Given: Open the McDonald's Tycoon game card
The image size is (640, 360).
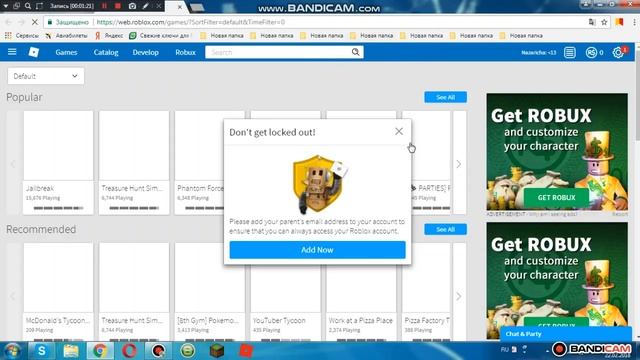Looking at the screenshot, I should (x=58, y=292).
